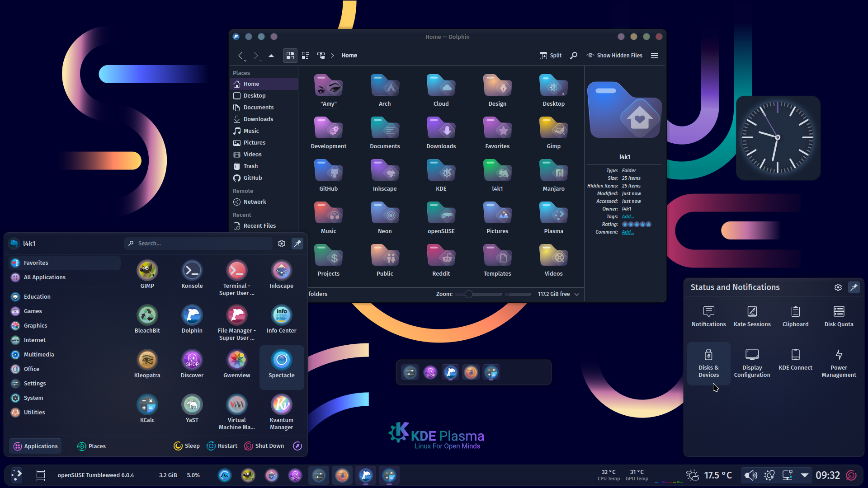Open Notifications in Status and Notifications

(708, 316)
